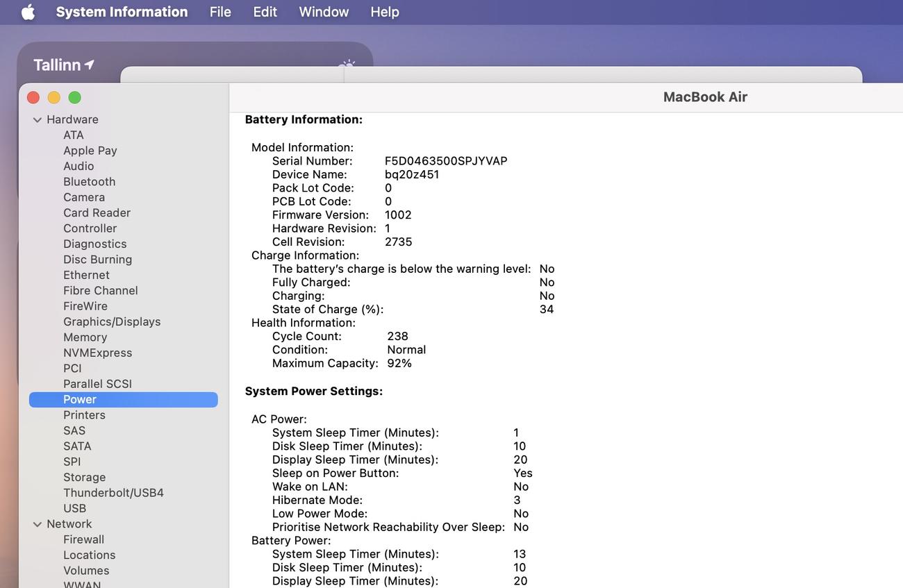Collapse the Hardware section chevron
Viewport: 903px width, 588px height.
click(38, 119)
